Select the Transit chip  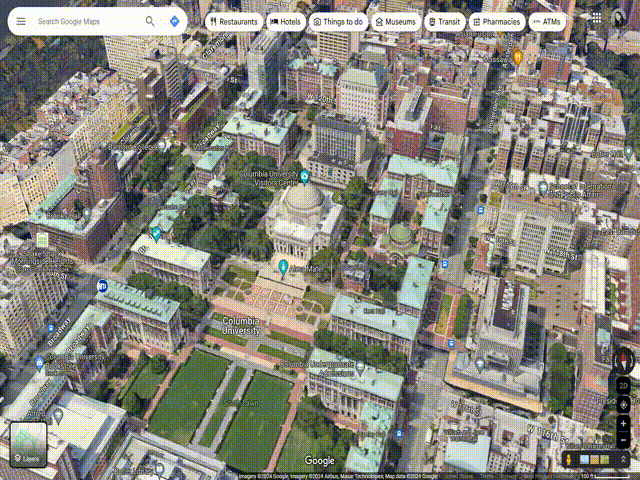pos(444,22)
